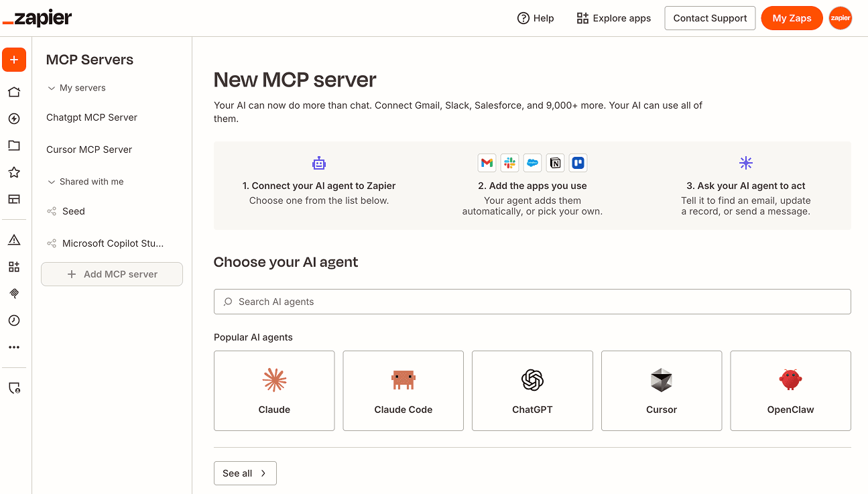
Task: Open the Zaps lightning bolt icon
Action: 14,119
